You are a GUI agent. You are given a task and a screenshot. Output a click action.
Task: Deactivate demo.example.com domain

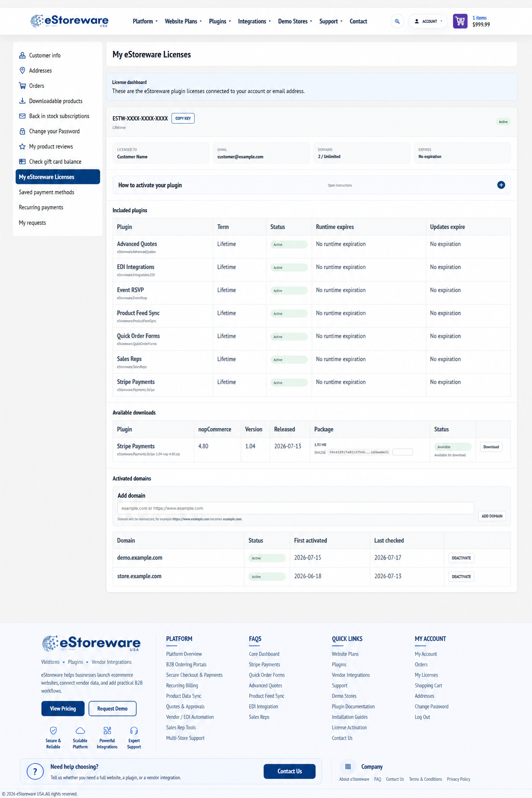pos(461,558)
